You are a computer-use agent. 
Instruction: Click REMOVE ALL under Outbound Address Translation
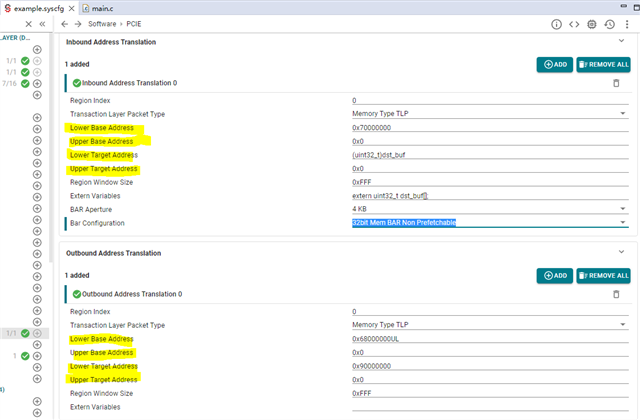pyautogui.click(x=603, y=275)
